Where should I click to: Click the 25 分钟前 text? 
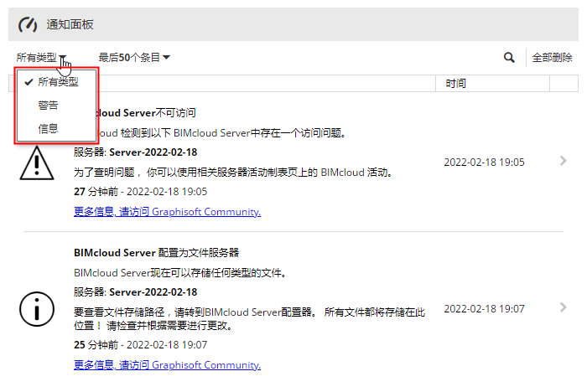pyautogui.click(x=96, y=345)
